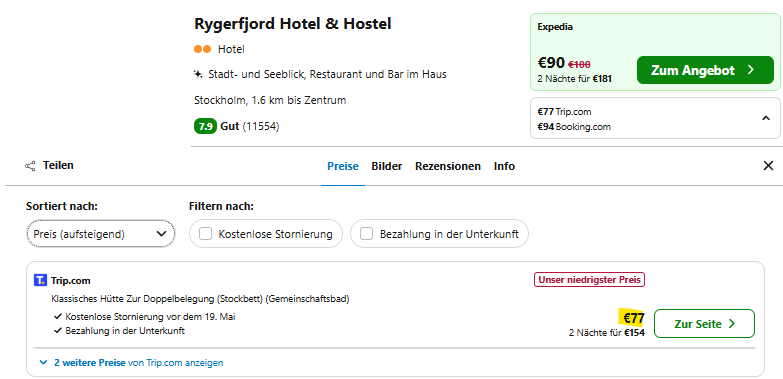Image resolution: width=783 pixels, height=379 pixels.
Task: Click the arrow on Zur Seite button
Action: tap(732, 324)
